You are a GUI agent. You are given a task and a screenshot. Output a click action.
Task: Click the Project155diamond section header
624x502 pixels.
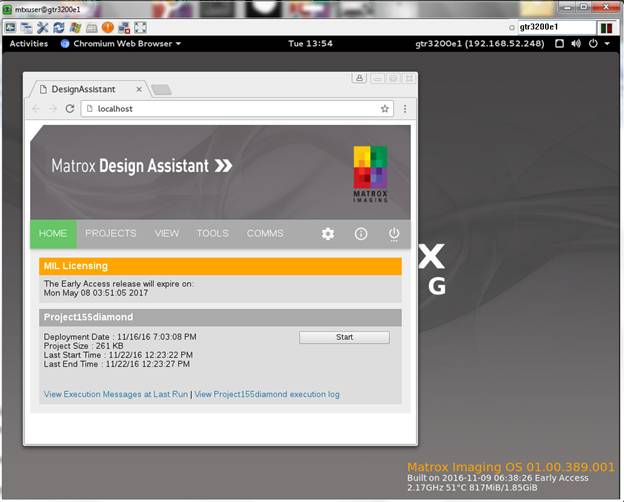(220, 317)
